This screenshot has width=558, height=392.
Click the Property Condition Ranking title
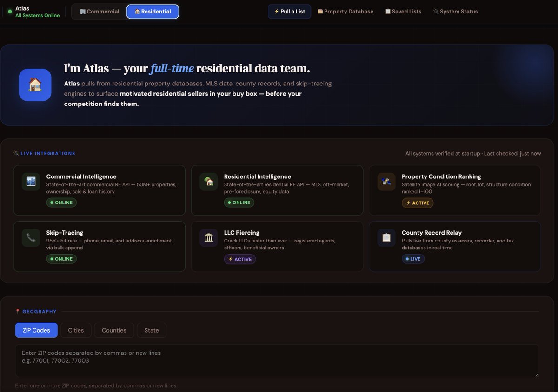[x=441, y=176]
